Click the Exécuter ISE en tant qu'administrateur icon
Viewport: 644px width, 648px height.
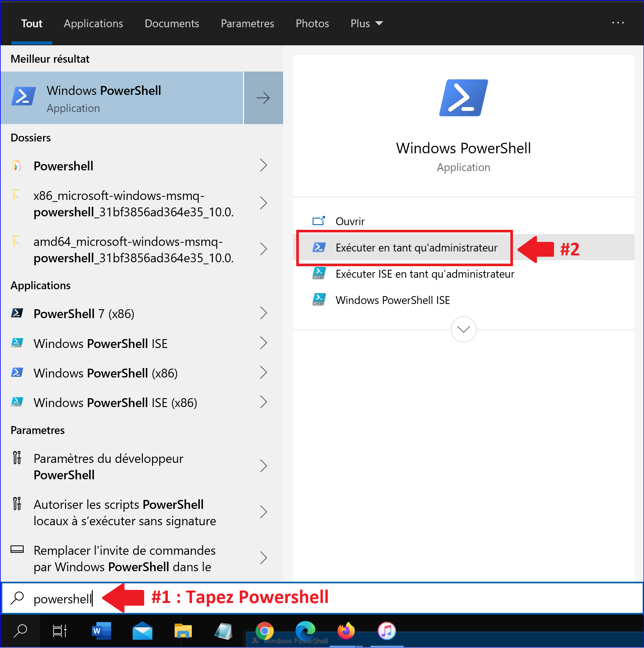point(319,273)
